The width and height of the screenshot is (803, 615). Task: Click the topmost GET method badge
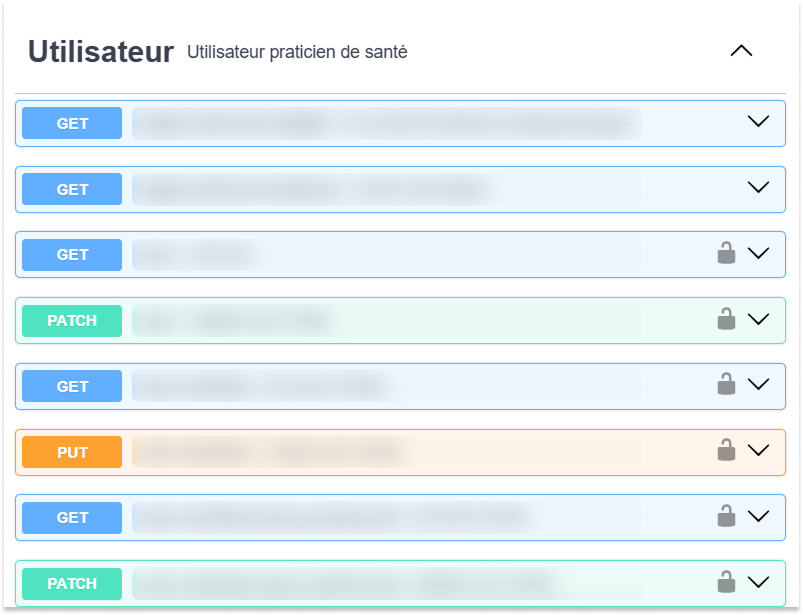pos(72,123)
